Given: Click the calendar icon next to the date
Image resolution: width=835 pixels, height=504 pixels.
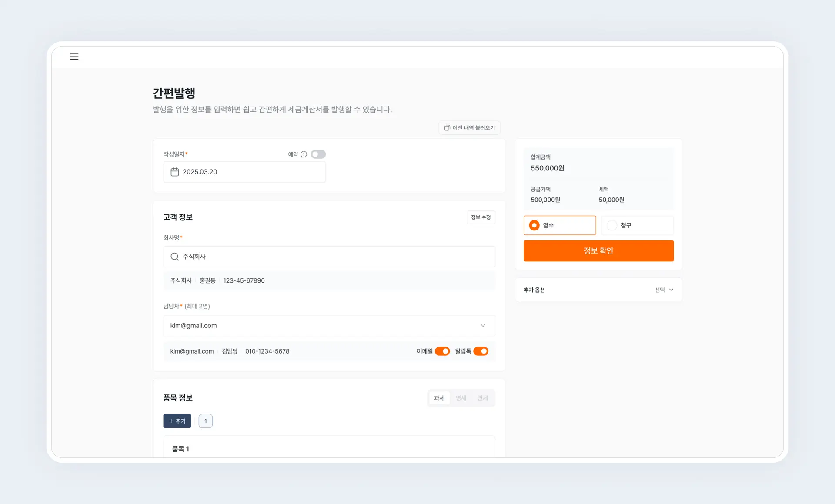Looking at the screenshot, I should (174, 172).
